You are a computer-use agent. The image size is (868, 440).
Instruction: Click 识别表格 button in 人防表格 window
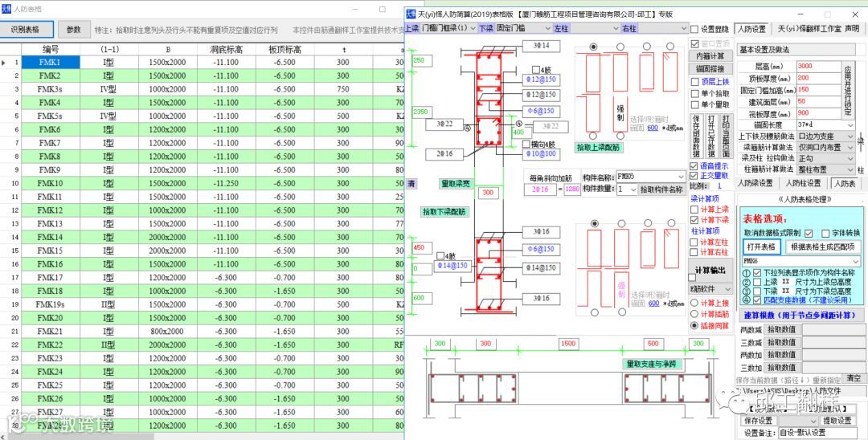26,30
